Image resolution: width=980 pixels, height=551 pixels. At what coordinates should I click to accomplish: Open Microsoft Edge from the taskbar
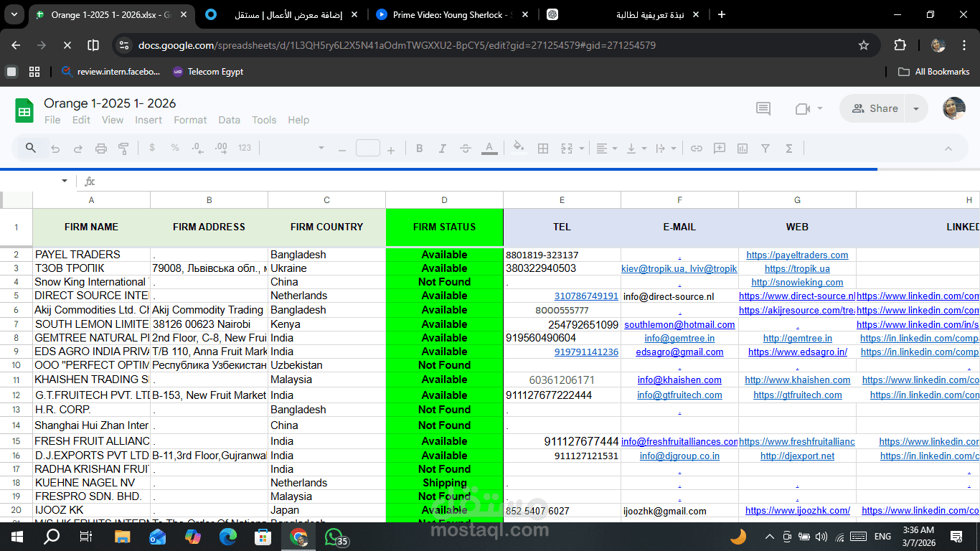point(228,536)
